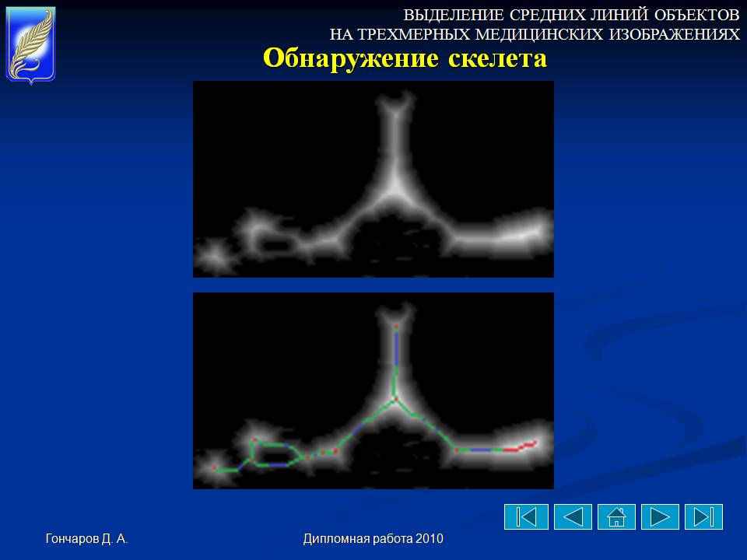Screen dimensions: 747x560
Task: Click the author name 'Гончаров Д. А.'
Action: (x=86, y=538)
